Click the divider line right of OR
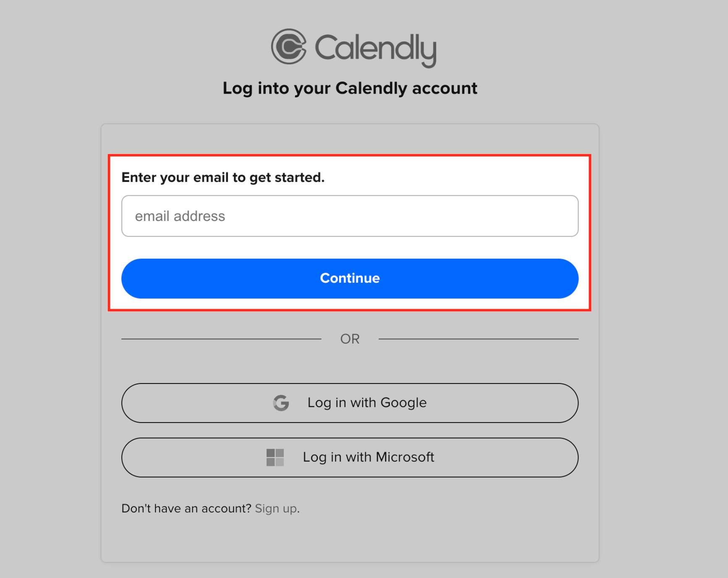This screenshot has width=728, height=578. click(478, 339)
